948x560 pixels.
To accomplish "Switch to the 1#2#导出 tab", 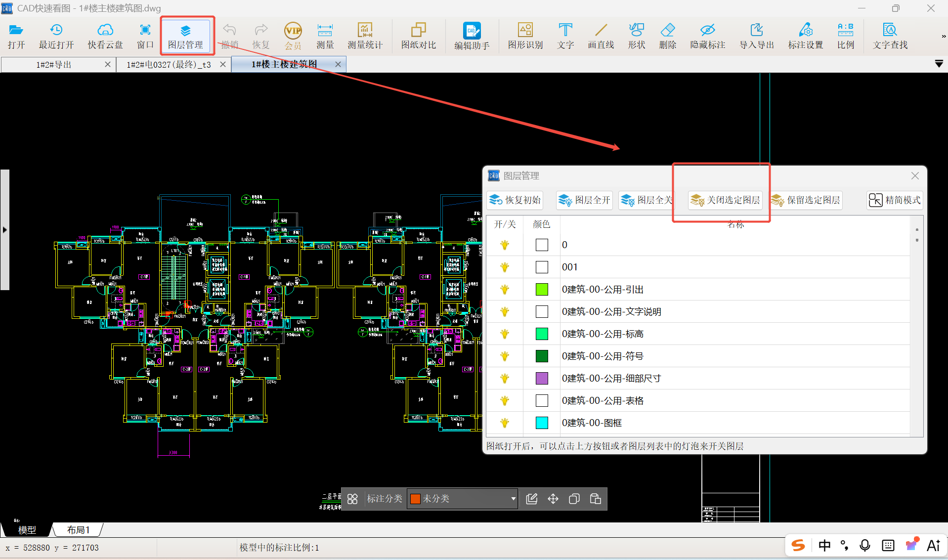I will 53,65.
